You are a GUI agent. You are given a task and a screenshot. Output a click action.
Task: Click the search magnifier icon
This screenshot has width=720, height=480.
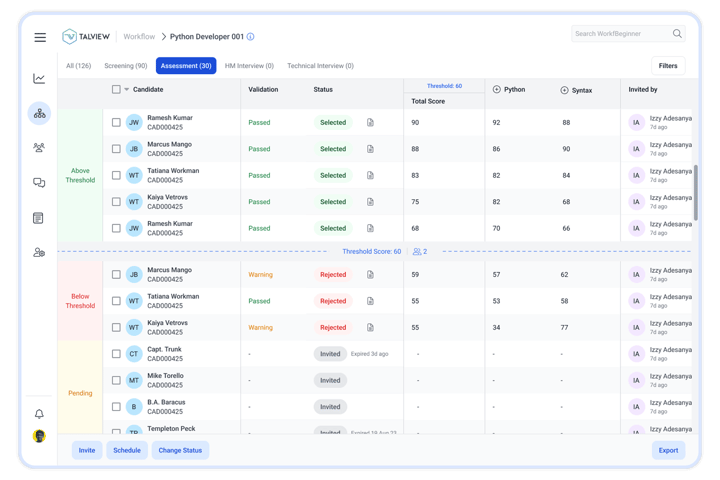pyautogui.click(x=677, y=34)
